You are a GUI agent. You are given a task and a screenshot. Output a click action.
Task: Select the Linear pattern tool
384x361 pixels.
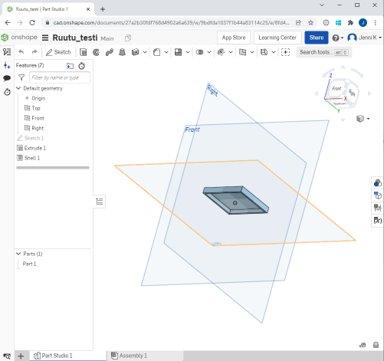point(178,52)
